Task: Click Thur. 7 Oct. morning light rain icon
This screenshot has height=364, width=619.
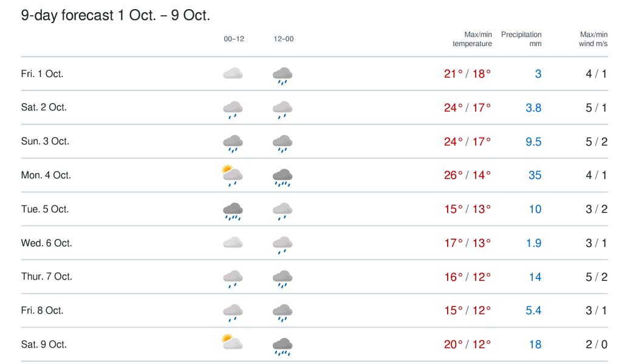Action: coord(233,279)
